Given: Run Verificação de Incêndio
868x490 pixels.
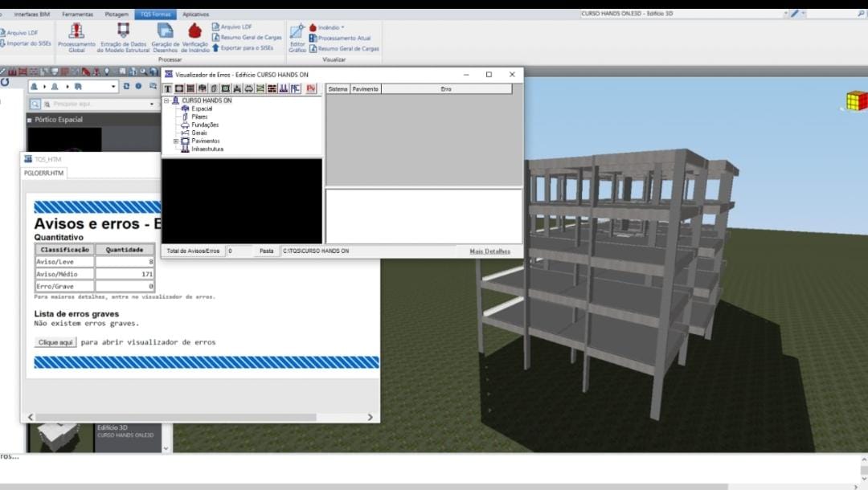Looking at the screenshot, I should pyautogui.click(x=194, y=31).
